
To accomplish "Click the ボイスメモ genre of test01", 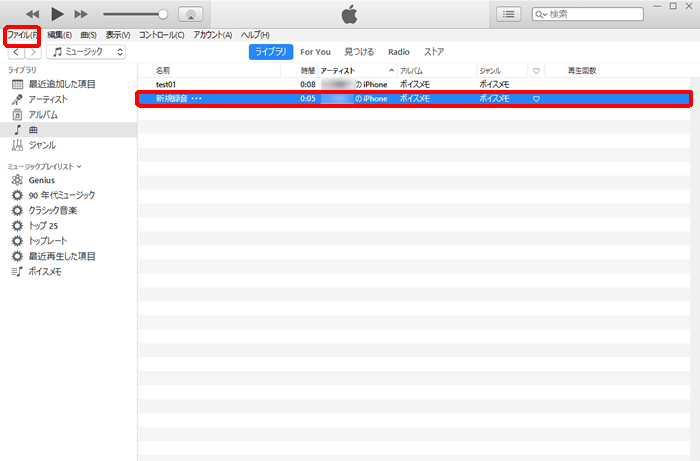I will [x=494, y=84].
